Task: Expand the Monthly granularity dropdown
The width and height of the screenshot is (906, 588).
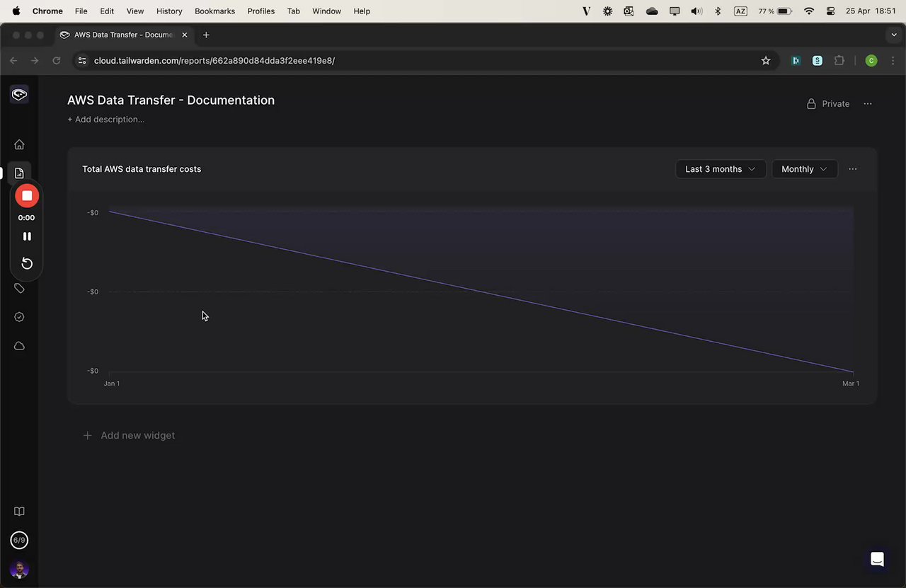Action: [x=805, y=169]
